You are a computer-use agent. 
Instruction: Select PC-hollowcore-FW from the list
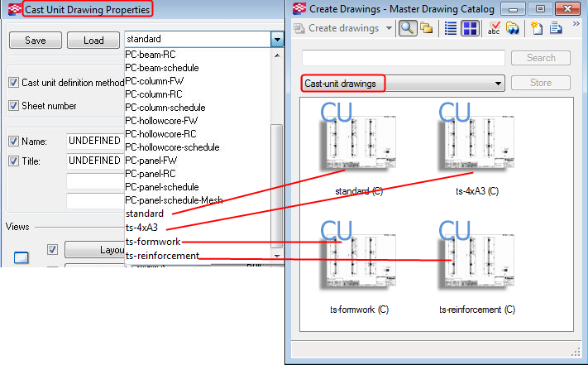click(x=161, y=121)
